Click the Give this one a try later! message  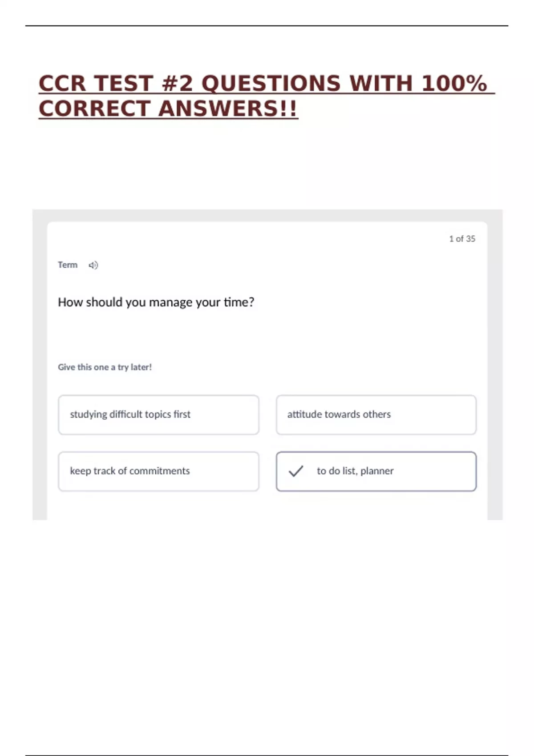[x=105, y=367]
